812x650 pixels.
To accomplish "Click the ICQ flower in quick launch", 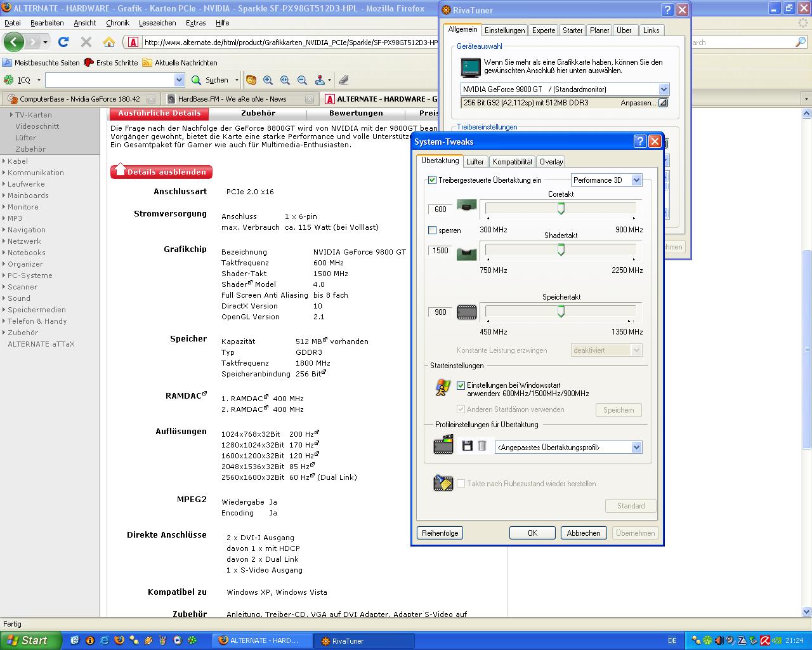I will pos(192,640).
